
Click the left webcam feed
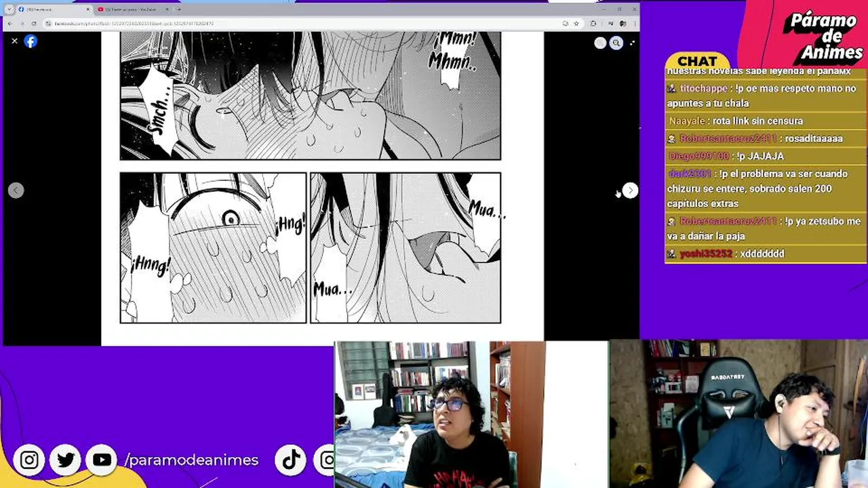pyautogui.click(x=471, y=414)
